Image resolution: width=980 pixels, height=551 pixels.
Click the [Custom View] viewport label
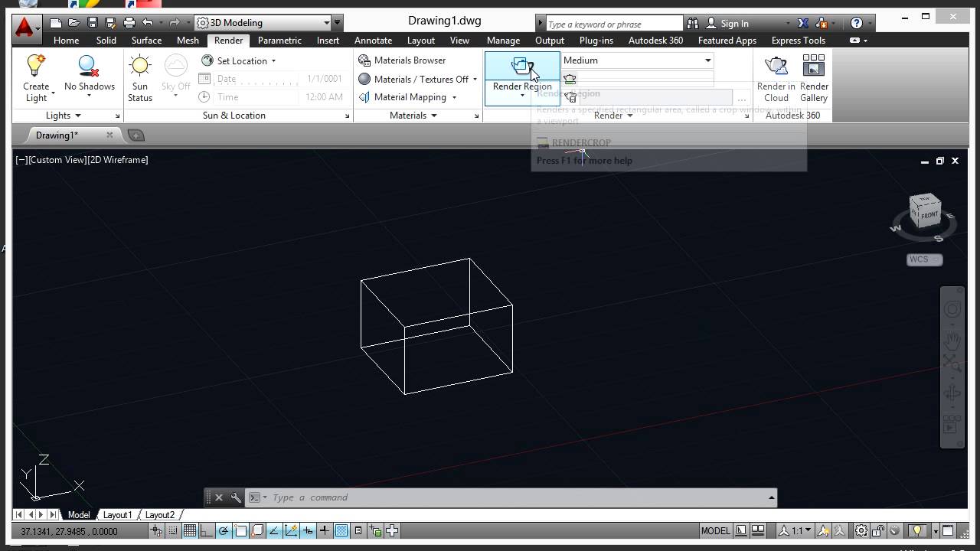pos(57,160)
